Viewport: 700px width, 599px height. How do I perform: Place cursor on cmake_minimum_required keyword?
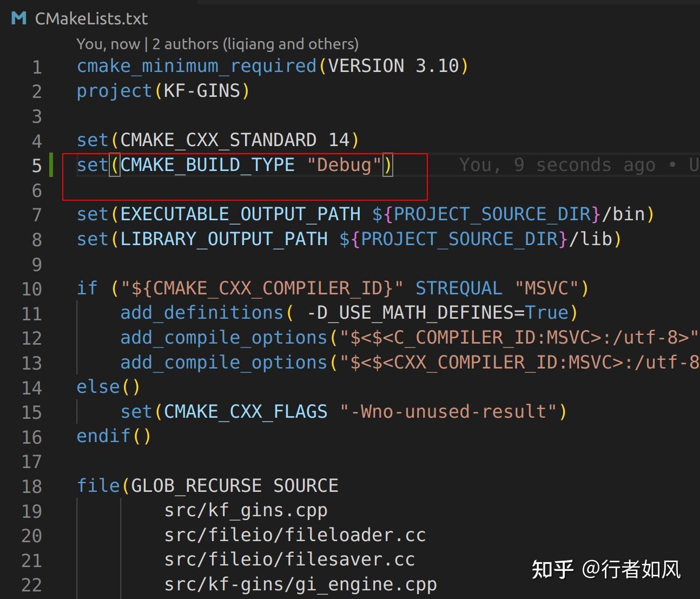(196, 66)
